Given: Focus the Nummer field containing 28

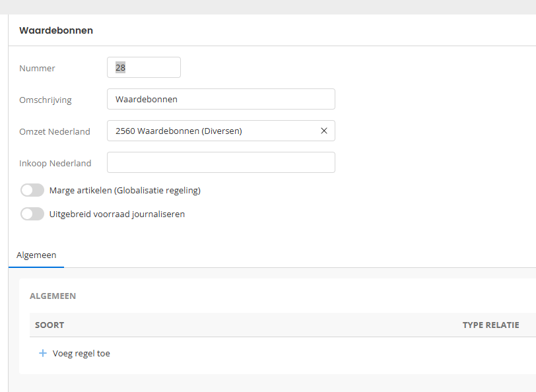Looking at the screenshot, I should click(143, 67).
